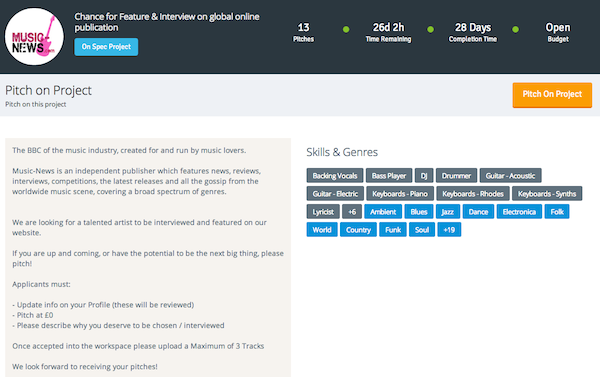The height and width of the screenshot is (377, 600).
Task: Select the Keyboards - Piano skill tag
Action: tap(400, 194)
